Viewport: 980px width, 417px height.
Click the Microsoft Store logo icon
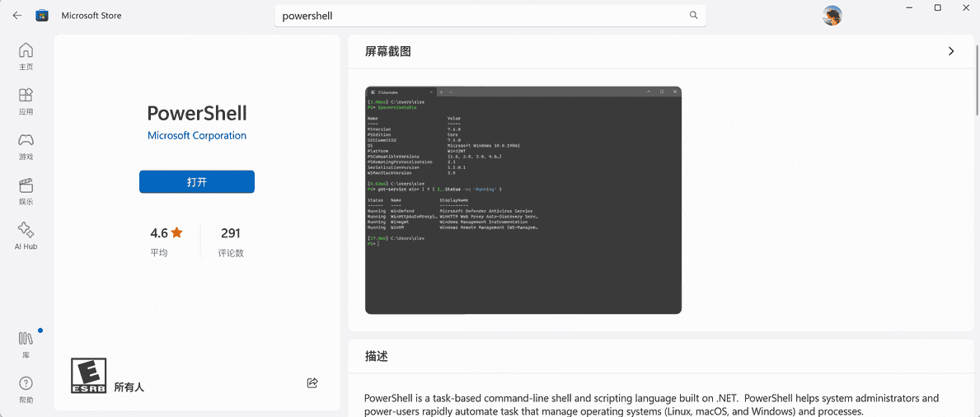pos(42,16)
